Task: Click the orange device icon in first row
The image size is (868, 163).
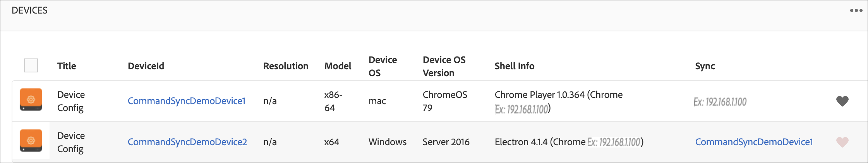Action: point(31,100)
